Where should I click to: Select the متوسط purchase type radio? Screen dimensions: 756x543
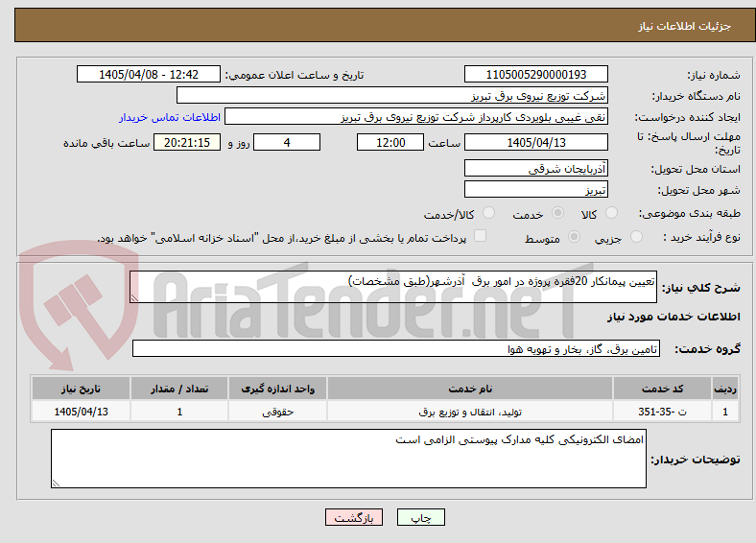click(x=574, y=236)
